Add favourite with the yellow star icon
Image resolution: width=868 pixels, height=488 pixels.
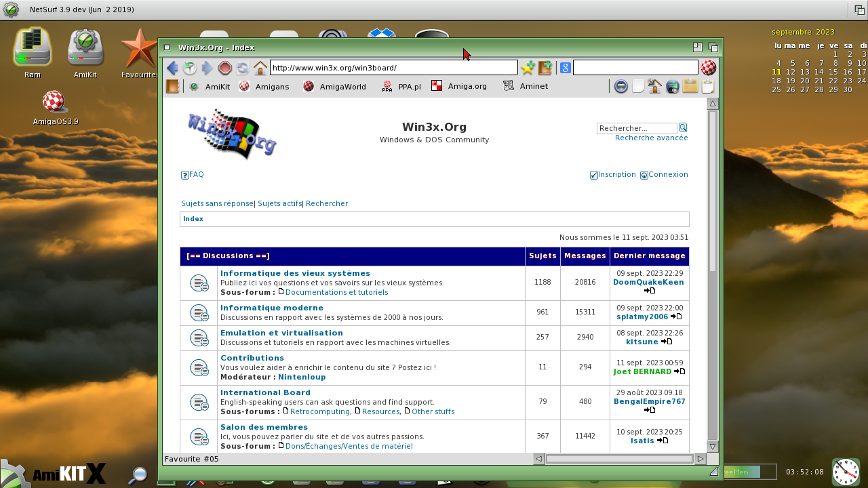pyautogui.click(x=528, y=68)
